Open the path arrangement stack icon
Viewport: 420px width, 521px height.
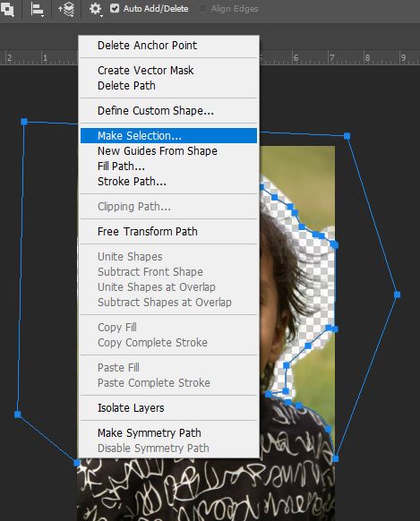(65, 9)
